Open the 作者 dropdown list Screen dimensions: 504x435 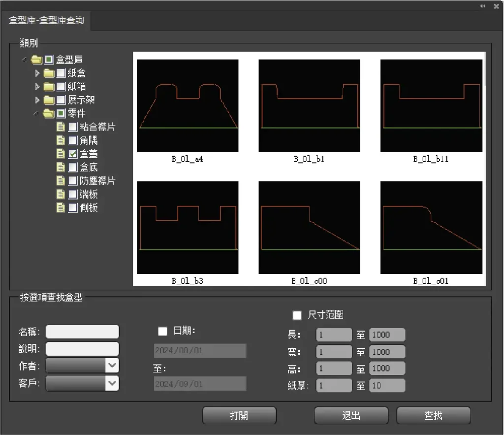[x=112, y=365]
